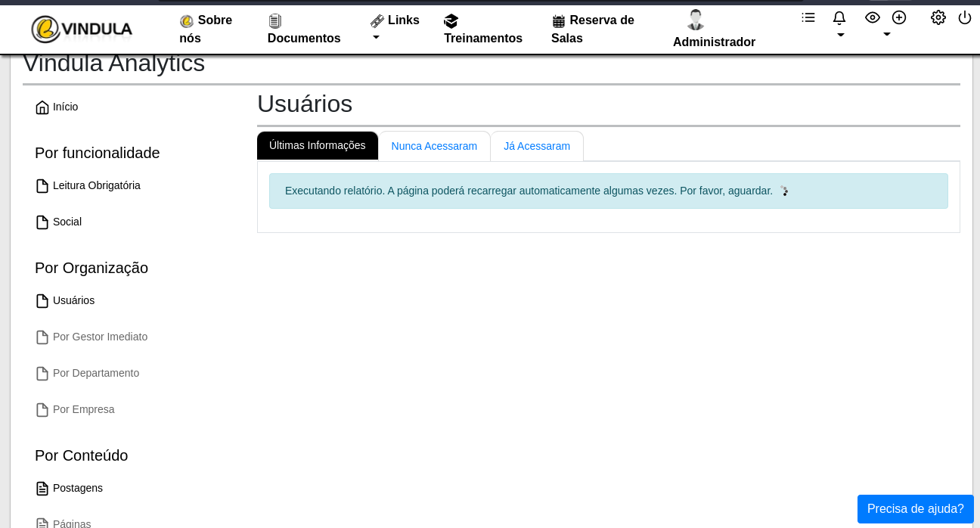
Task: Open settings gear icon
Action: [938, 17]
